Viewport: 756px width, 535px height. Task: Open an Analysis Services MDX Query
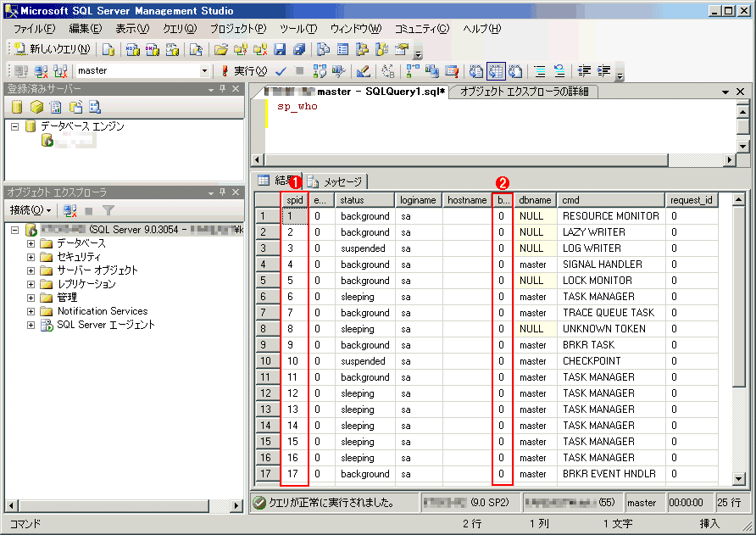(132, 49)
